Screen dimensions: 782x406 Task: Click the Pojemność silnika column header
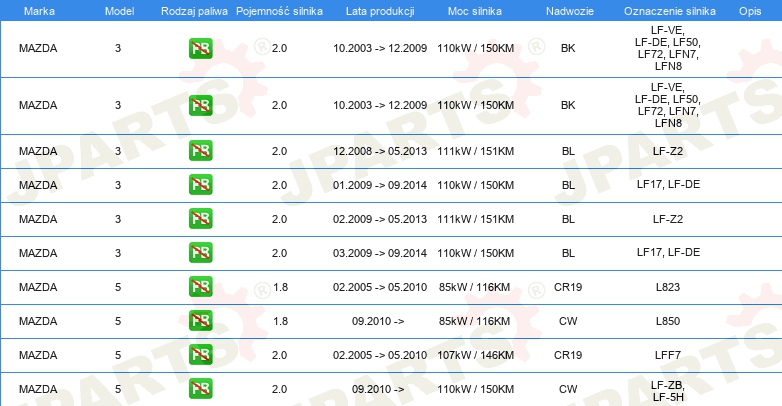coord(279,11)
